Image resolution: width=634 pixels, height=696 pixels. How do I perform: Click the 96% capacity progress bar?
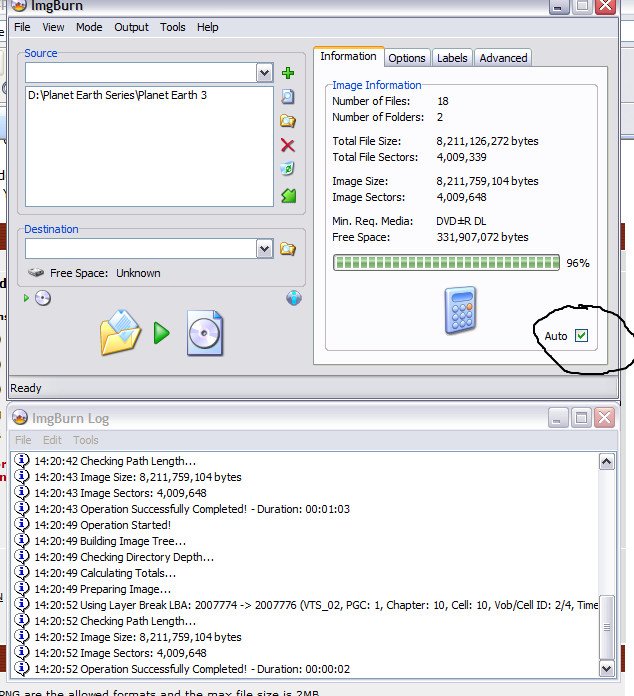tap(446, 263)
